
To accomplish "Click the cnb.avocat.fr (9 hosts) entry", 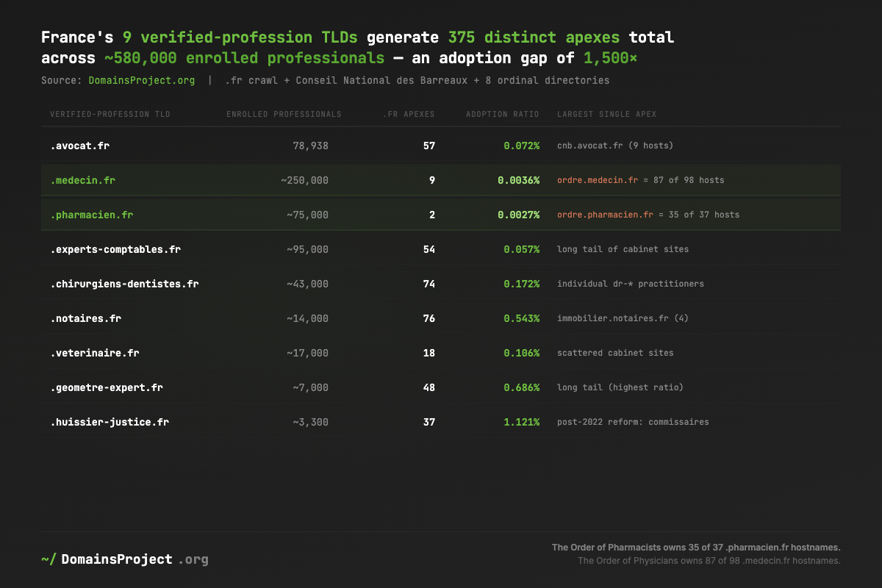I will click(614, 146).
